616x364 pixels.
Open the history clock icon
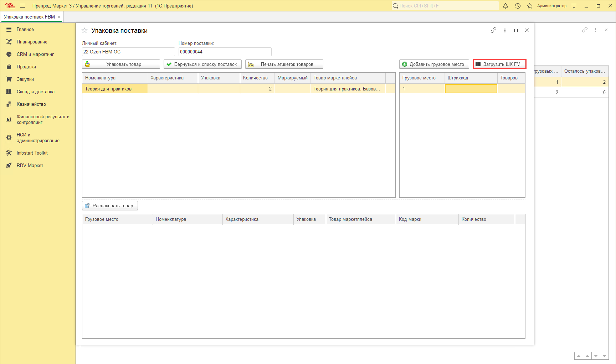518,6
